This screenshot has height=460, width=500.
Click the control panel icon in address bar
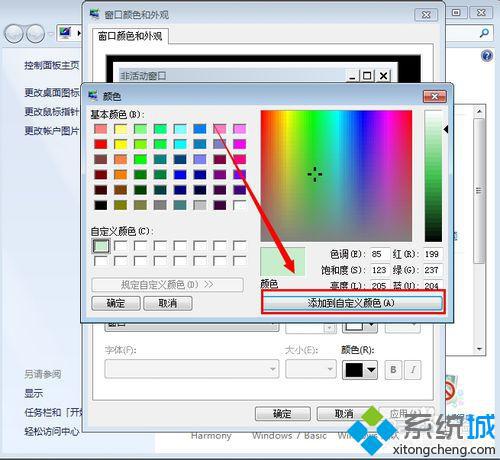coord(65,33)
